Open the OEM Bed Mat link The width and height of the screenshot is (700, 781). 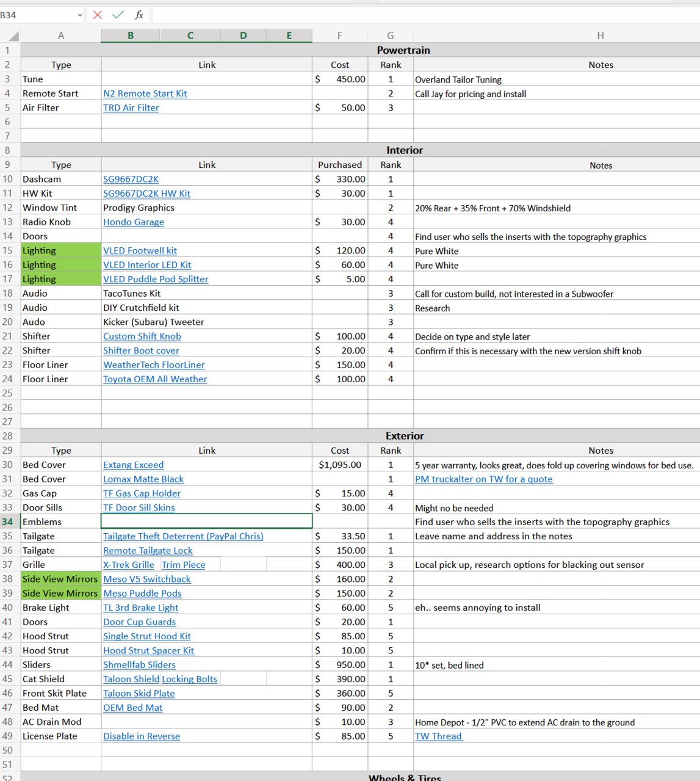(x=133, y=708)
